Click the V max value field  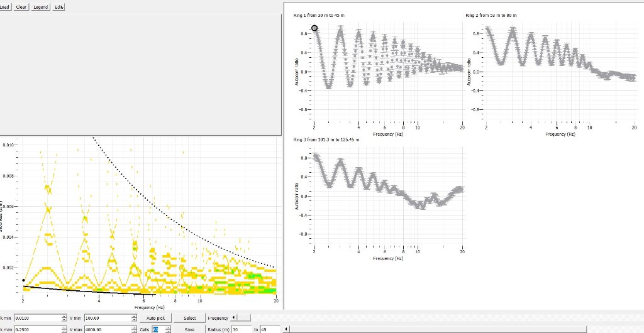108,329
